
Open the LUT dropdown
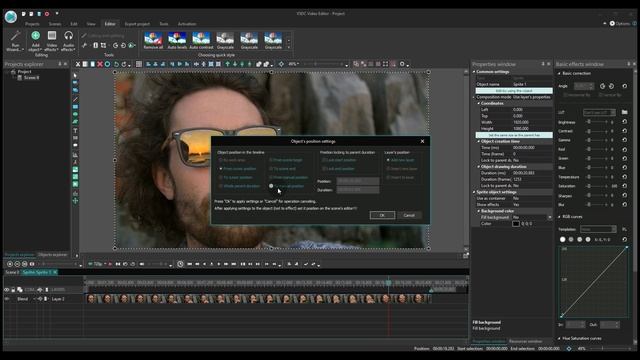599,112
